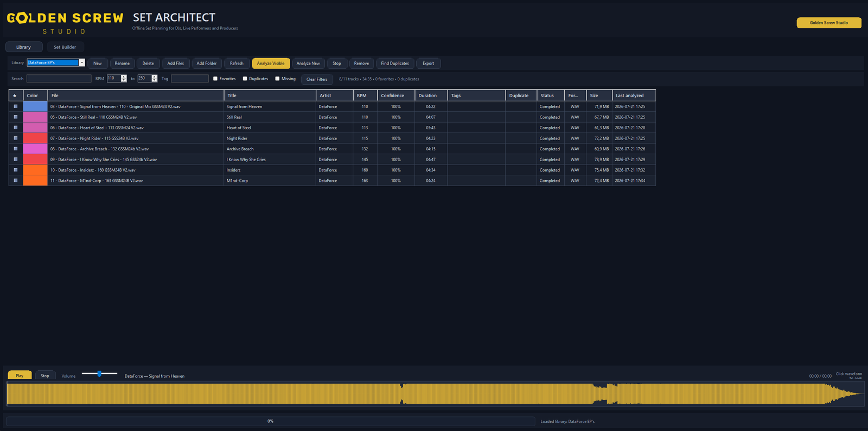Select the 'I Know Why She Cries' title cell
Screen dimensions: 868x431
270,160
